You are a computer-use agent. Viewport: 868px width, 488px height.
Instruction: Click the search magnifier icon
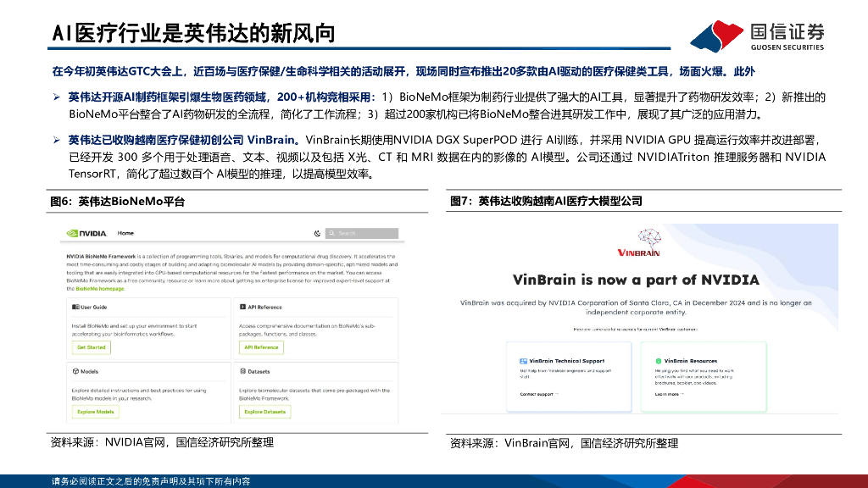(x=331, y=233)
